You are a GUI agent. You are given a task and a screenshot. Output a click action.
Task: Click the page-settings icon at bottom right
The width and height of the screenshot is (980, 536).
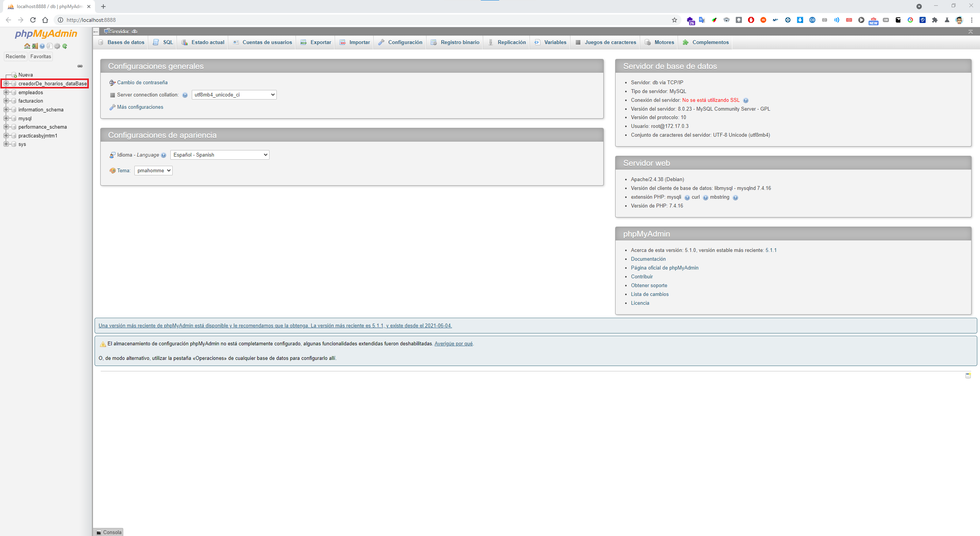coord(968,376)
